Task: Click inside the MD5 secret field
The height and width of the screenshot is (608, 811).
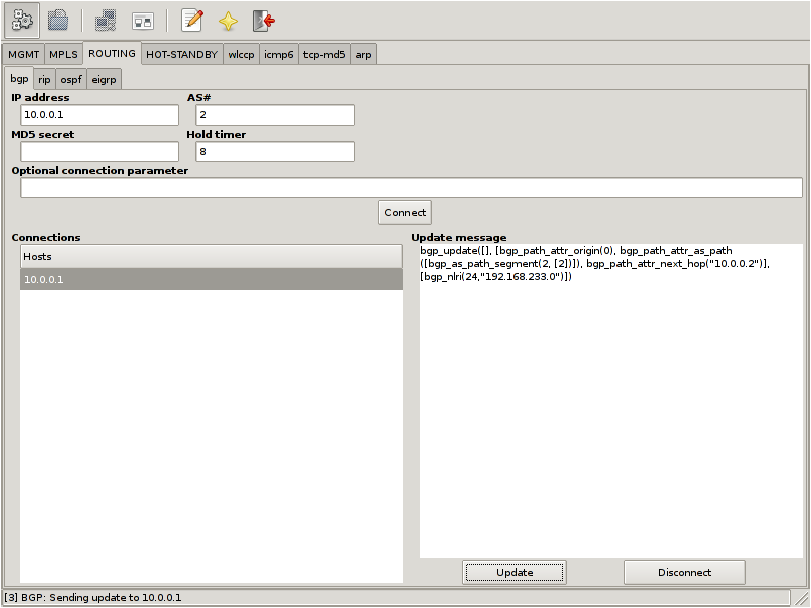Action: point(98,151)
